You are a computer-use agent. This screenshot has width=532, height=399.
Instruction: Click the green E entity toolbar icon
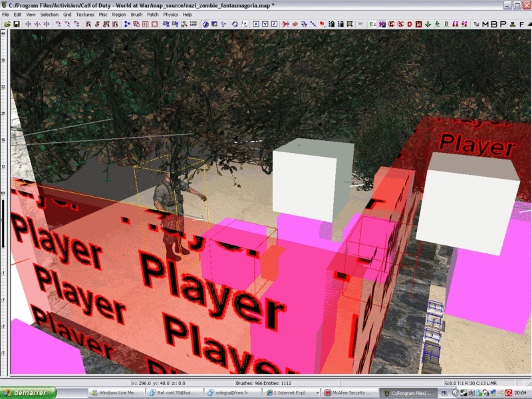(x=373, y=24)
